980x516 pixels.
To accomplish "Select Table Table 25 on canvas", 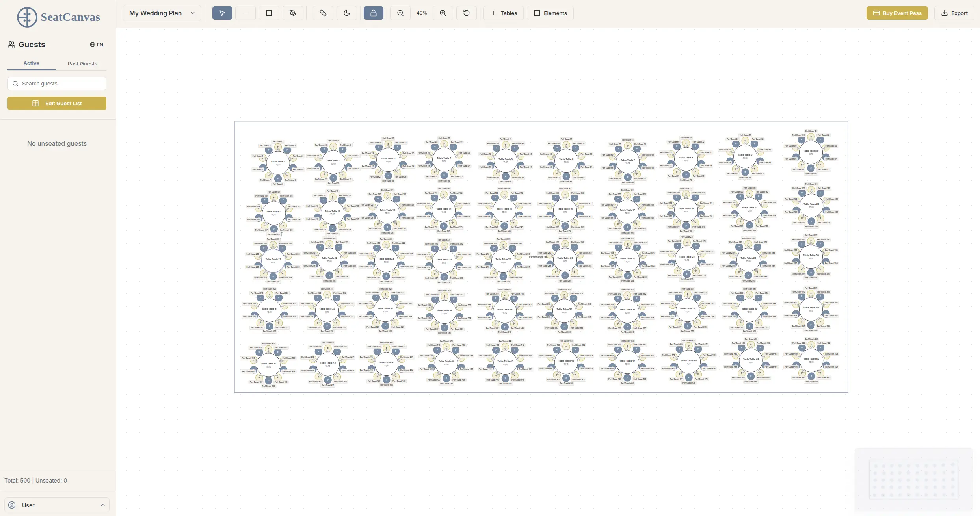I will (x=503, y=260).
